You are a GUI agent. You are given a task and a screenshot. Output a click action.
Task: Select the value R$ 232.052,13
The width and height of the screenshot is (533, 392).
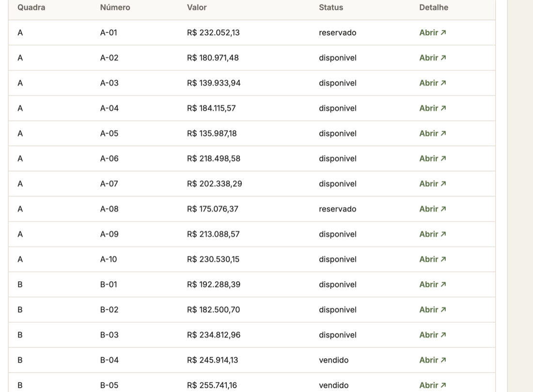pos(213,32)
